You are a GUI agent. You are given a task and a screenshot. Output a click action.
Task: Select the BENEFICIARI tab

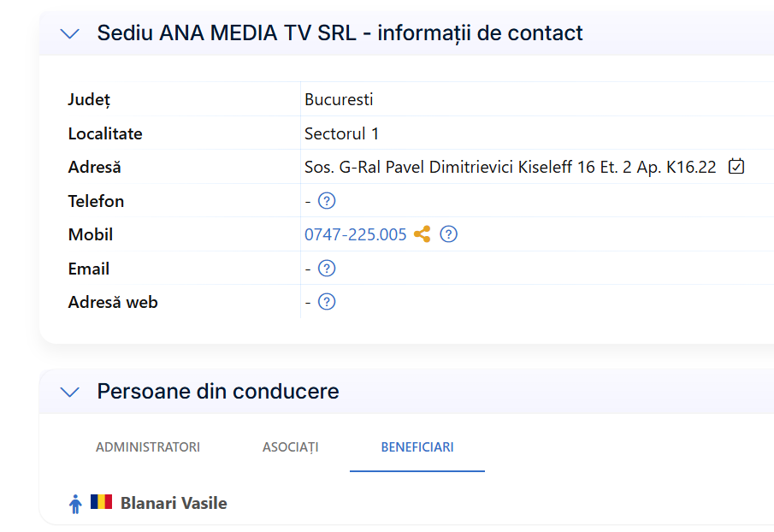[417, 447]
